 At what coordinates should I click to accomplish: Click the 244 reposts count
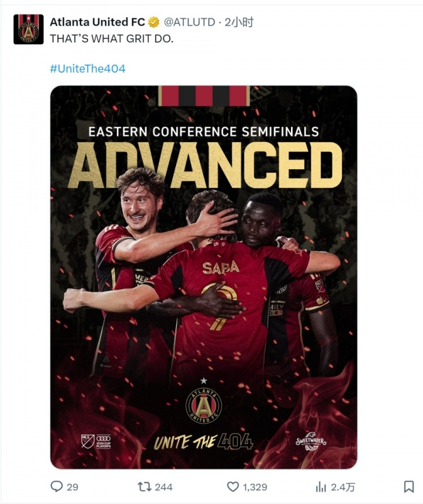click(x=164, y=487)
